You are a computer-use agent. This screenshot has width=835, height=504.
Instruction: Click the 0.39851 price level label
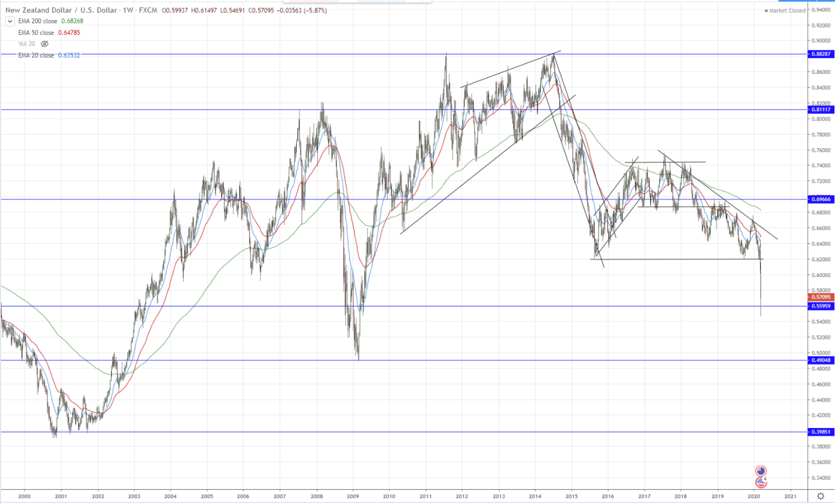tap(821, 432)
